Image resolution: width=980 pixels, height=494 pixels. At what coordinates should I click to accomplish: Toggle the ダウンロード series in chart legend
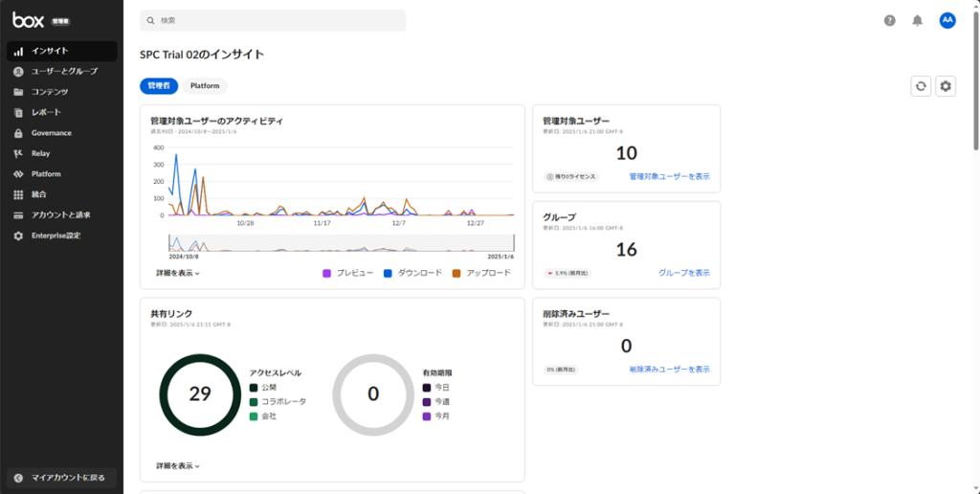click(x=412, y=273)
